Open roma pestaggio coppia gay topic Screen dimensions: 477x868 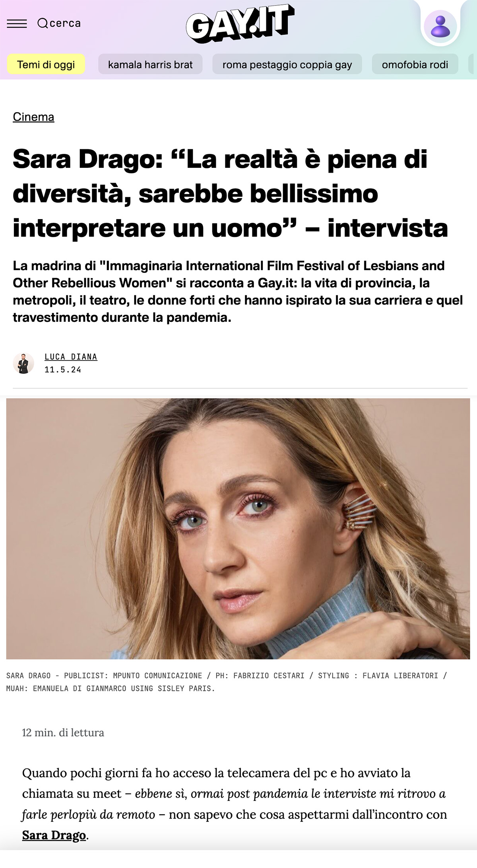[287, 64]
